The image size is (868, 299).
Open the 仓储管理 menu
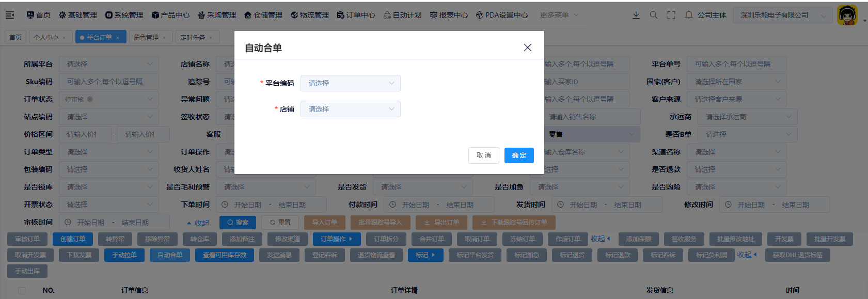click(263, 15)
